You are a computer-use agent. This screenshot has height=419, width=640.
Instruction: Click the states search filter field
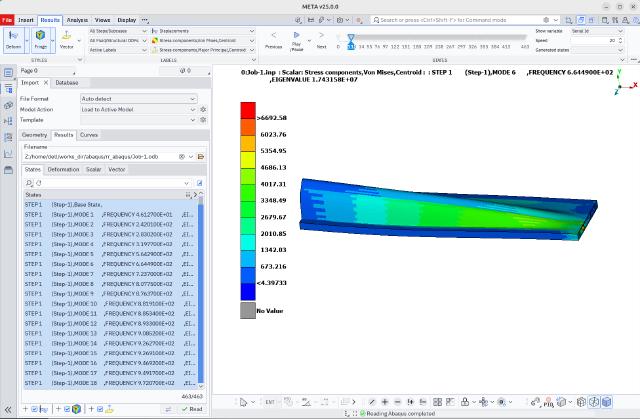tap(108, 184)
